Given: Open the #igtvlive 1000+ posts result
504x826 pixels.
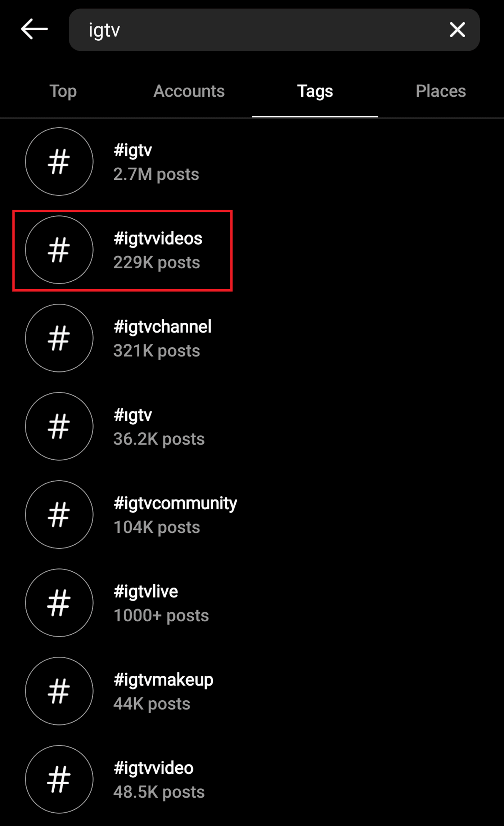Looking at the screenshot, I should pos(252,603).
